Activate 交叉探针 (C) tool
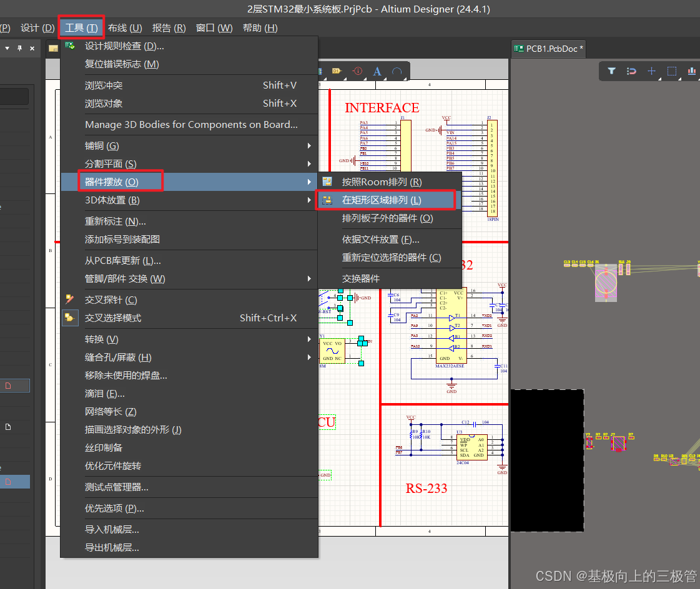Screen dimensions: 700x589 189,300
